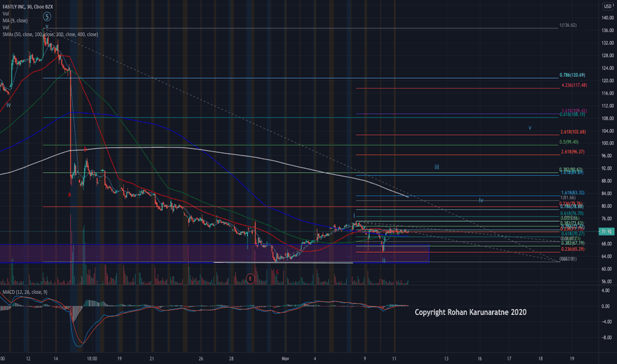Click the -4.00 MACD axis label
The height and width of the screenshot is (364, 617).
[606, 322]
